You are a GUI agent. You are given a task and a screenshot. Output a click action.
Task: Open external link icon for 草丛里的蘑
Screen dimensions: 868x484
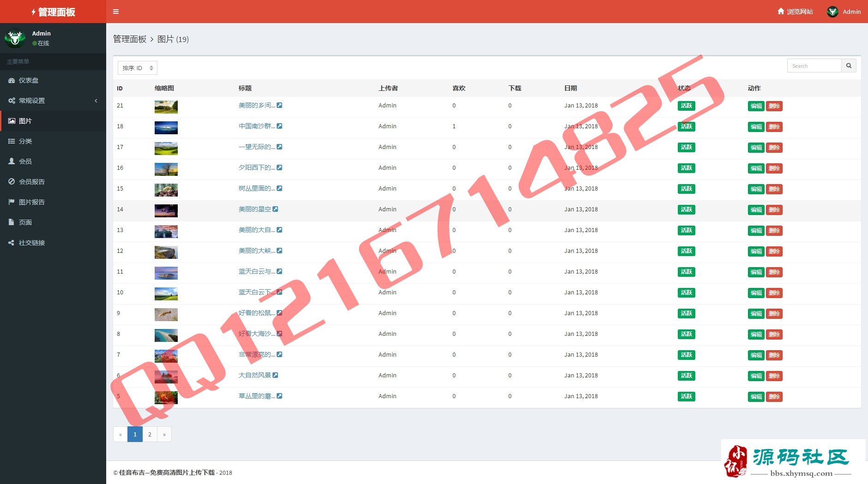tap(279, 396)
